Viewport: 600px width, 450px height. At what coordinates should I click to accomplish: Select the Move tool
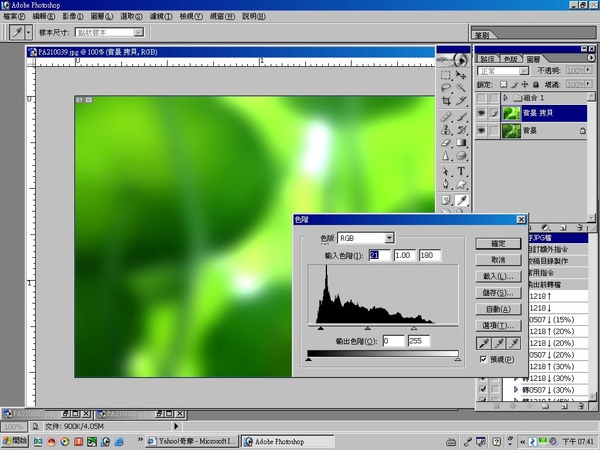pyautogui.click(x=461, y=75)
